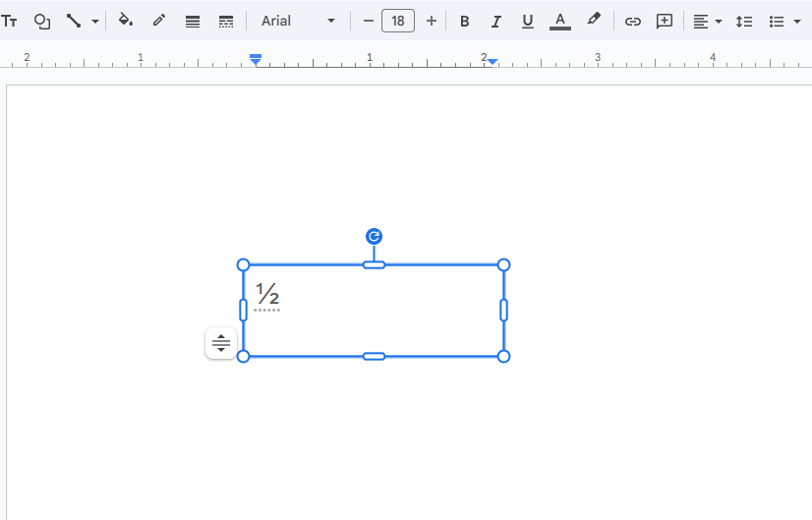Click the font size field showing 18
Image resolution: width=812 pixels, height=520 pixels.
(x=398, y=21)
